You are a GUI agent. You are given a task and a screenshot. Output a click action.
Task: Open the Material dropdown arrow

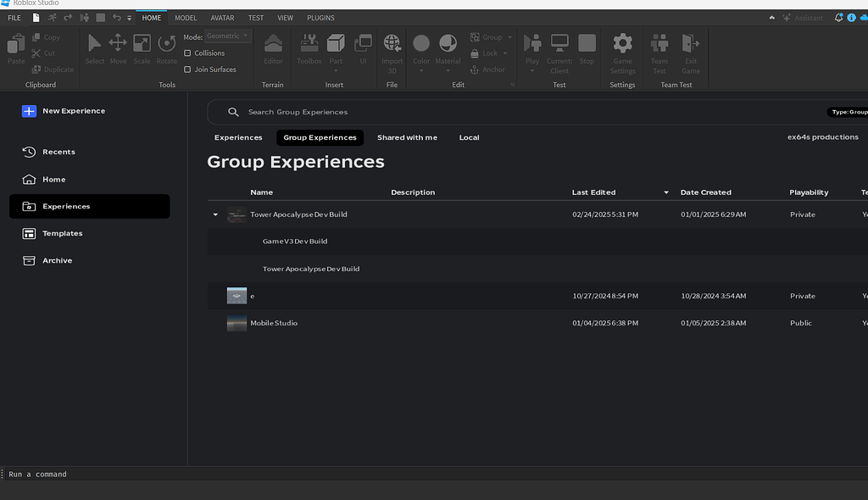[x=448, y=71]
